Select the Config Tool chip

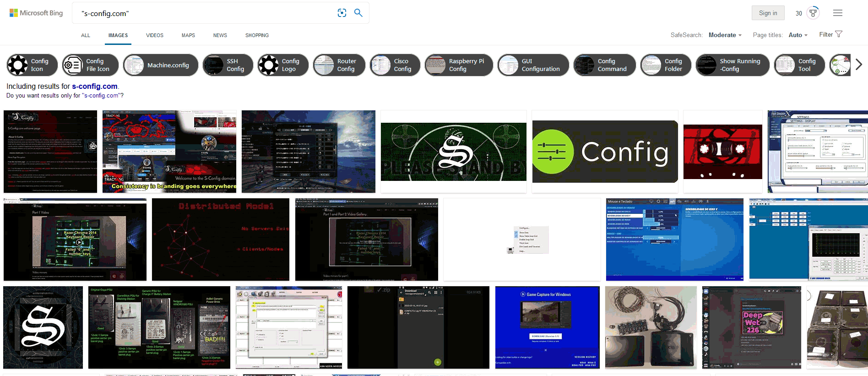pos(799,65)
